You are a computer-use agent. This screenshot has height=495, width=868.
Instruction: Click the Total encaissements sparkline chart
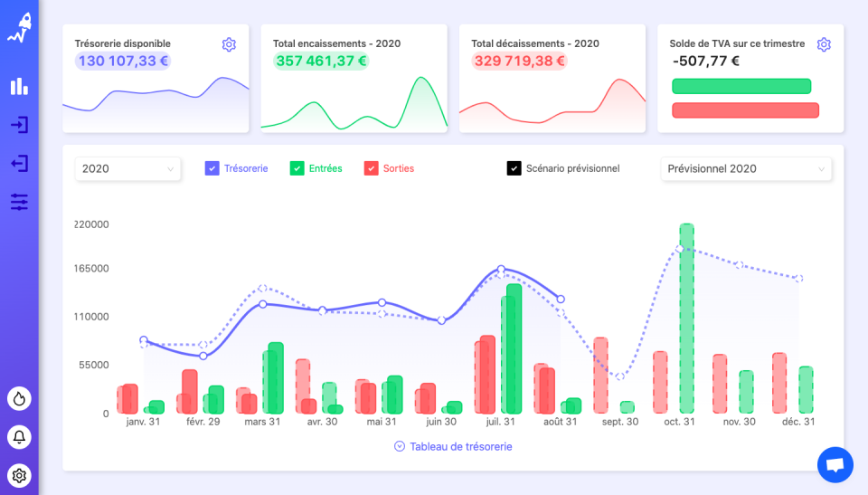pyautogui.click(x=354, y=104)
